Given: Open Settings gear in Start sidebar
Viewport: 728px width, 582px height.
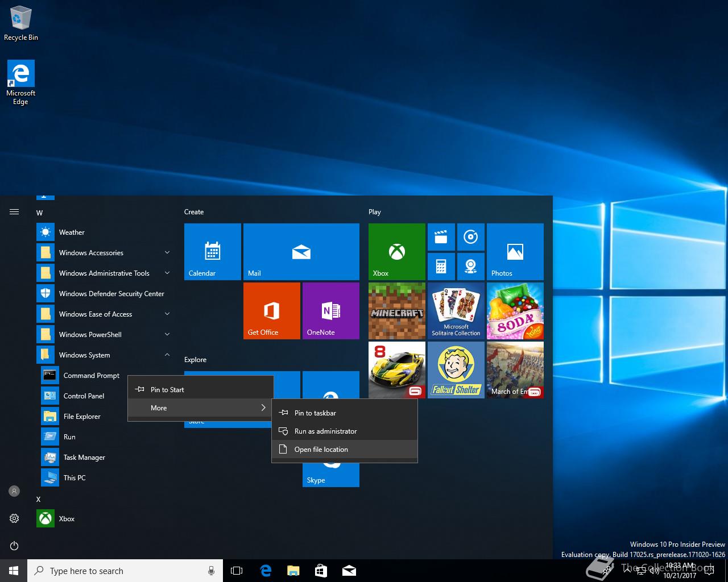Looking at the screenshot, I should coord(14,518).
